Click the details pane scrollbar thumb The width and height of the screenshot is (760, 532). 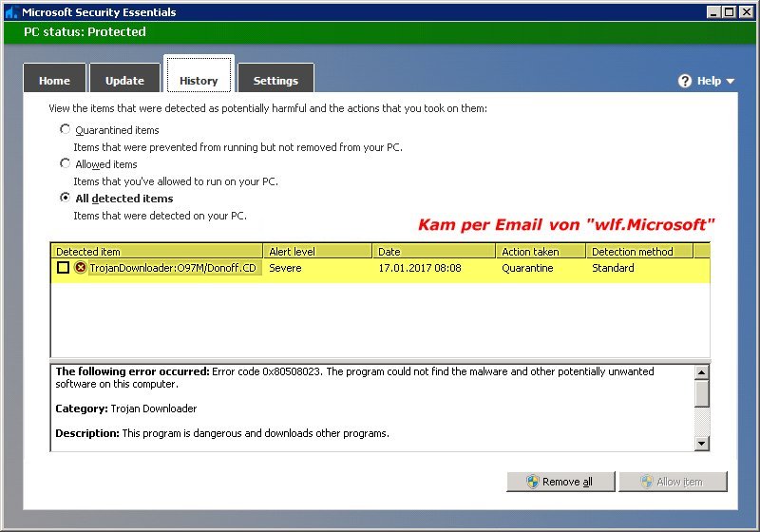coord(702,393)
